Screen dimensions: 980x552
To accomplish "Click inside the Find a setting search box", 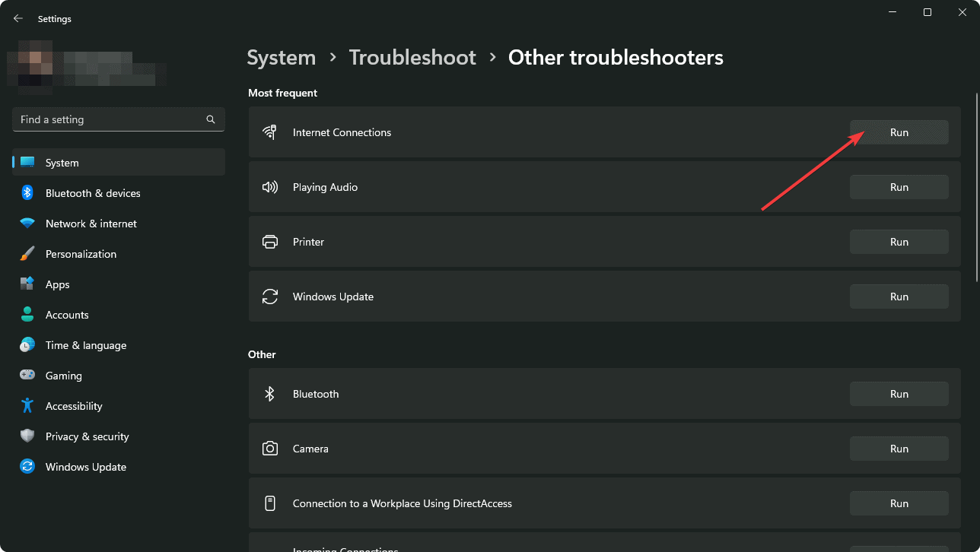I will [x=107, y=119].
